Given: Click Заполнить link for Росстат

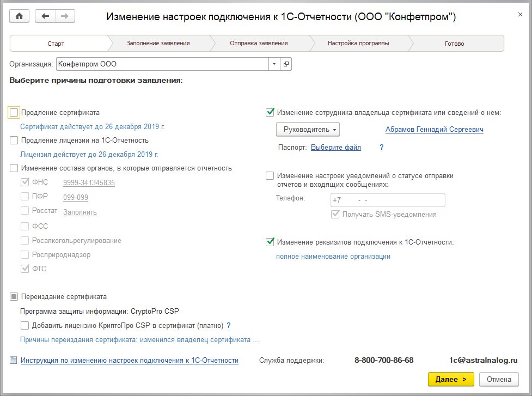Looking at the screenshot, I should [x=80, y=212].
